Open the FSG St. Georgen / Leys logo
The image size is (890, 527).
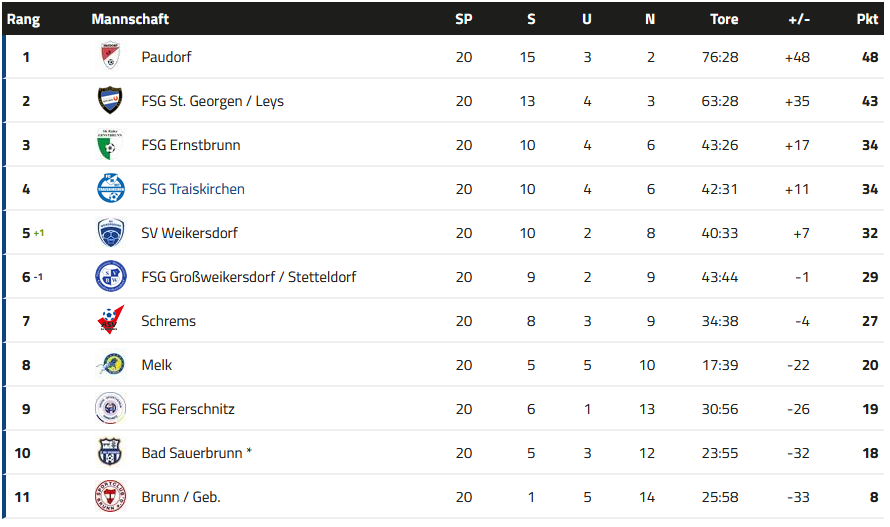coord(110,101)
